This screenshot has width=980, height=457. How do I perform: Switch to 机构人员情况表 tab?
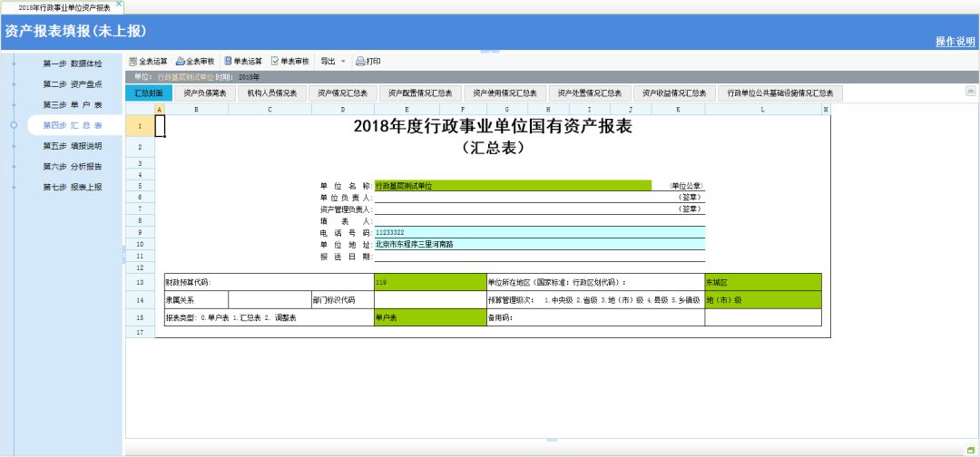tap(272, 93)
